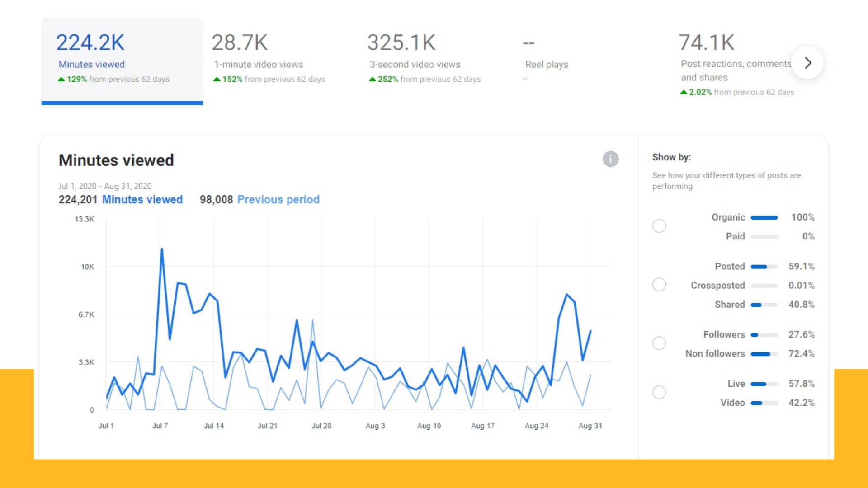This screenshot has height=488, width=868.
Task: Click the Organic percentage bar
Action: click(764, 218)
